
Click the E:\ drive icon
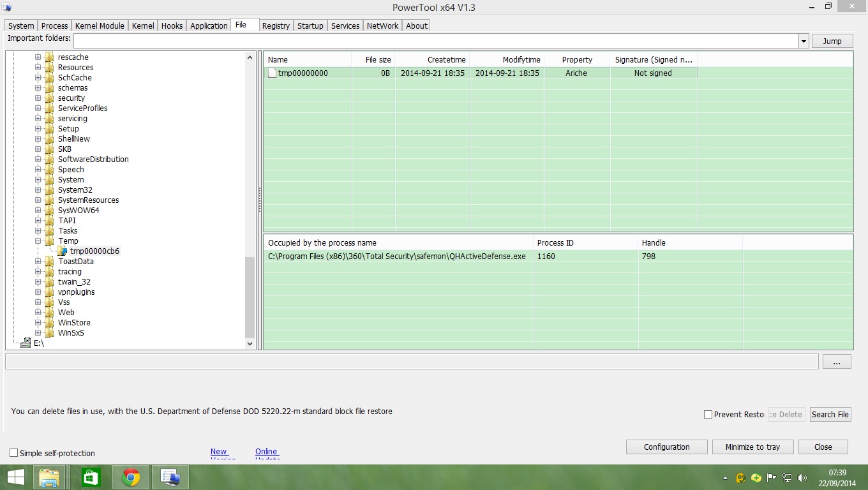pyautogui.click(x=25, y=343)
